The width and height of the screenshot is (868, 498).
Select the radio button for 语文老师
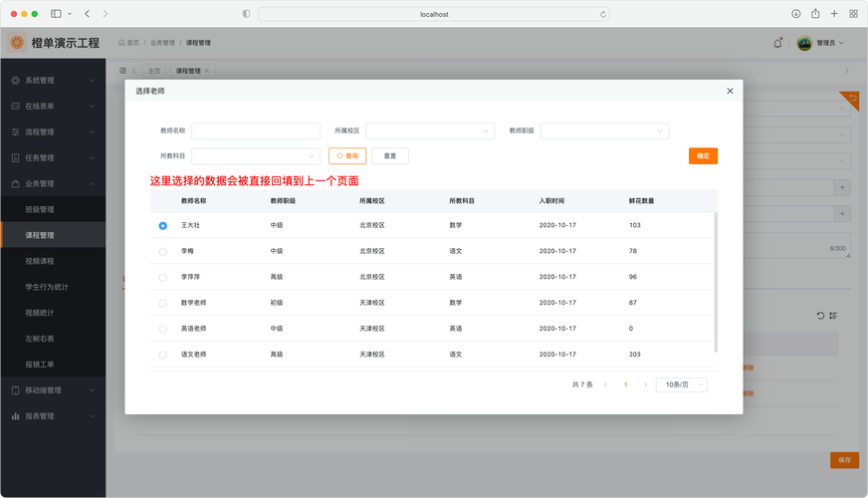pos(163,355)
